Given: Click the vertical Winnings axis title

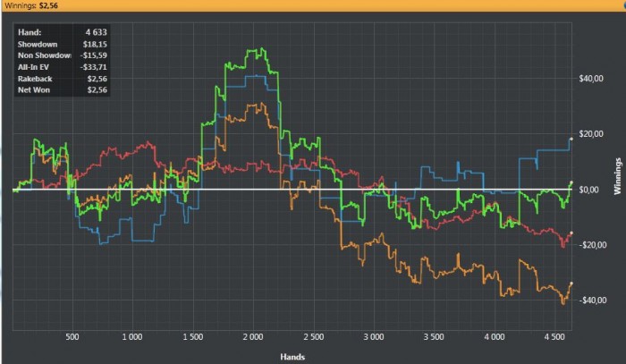Looking at the screenshot, I should click(618, 176).
